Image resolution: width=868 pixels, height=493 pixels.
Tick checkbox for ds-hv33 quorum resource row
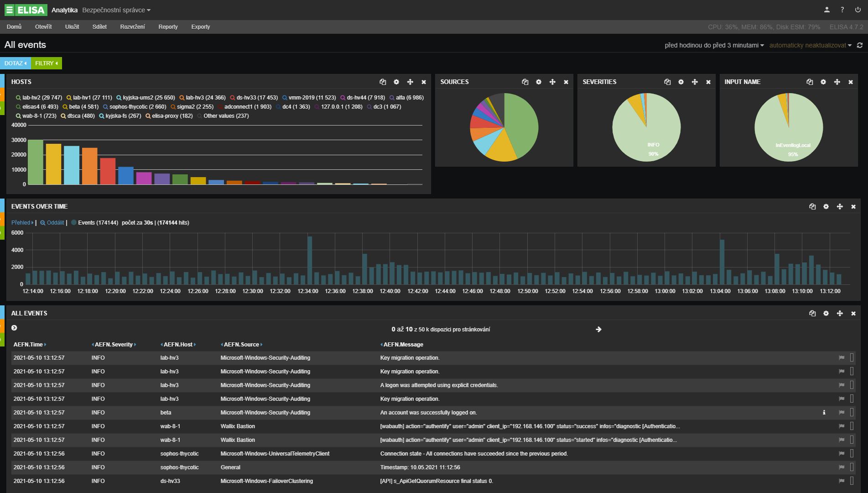click(852, 481)
